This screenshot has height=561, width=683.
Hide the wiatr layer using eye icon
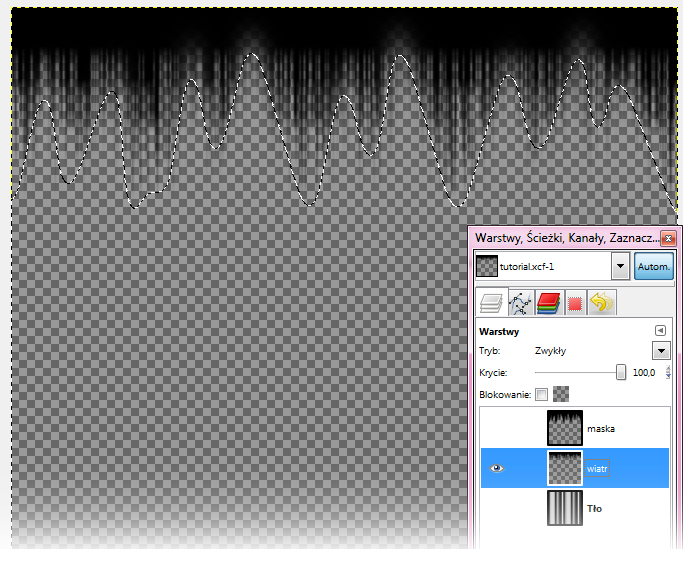(x=498, y=468)
